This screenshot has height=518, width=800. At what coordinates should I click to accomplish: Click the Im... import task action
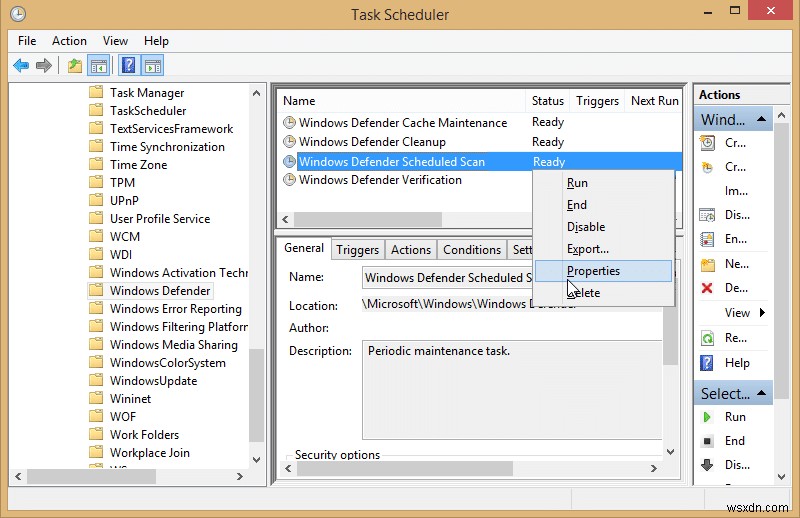coord(736,191)
